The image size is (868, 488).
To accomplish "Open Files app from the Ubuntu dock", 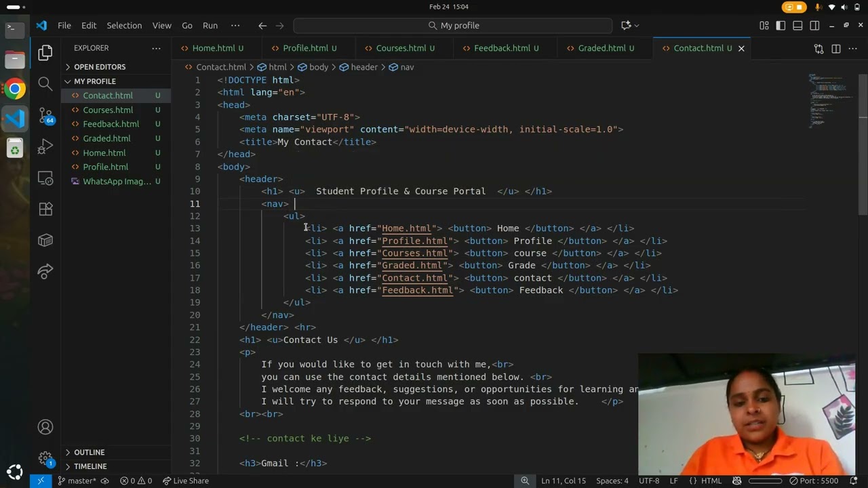I will pyautogui.click(x=15, y=59).
